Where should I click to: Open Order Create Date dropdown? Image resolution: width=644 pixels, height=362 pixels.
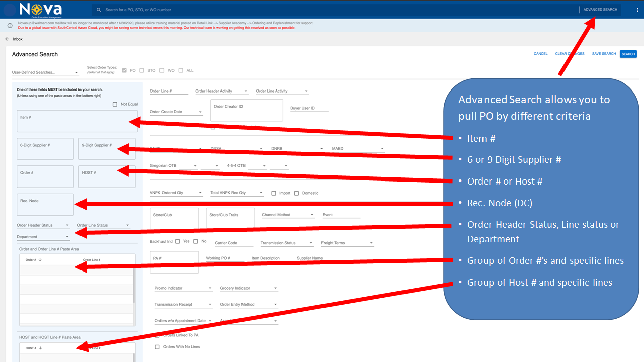point(177,112)
